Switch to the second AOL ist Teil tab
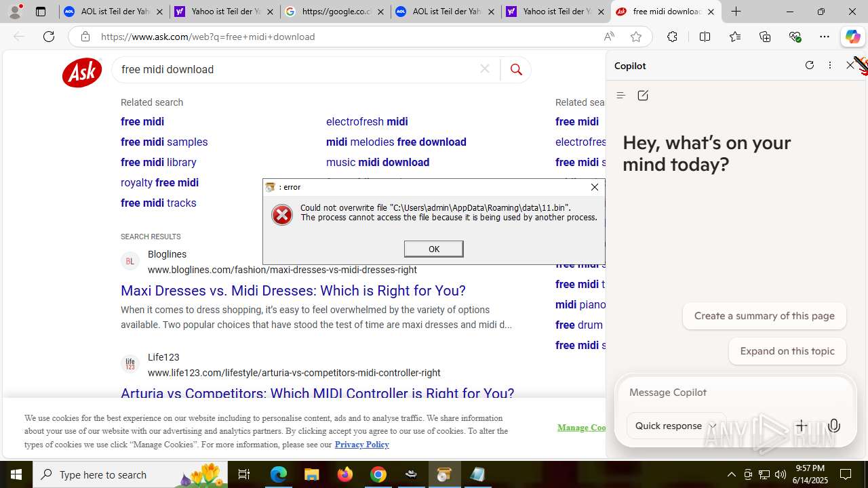 click(446, 12)
